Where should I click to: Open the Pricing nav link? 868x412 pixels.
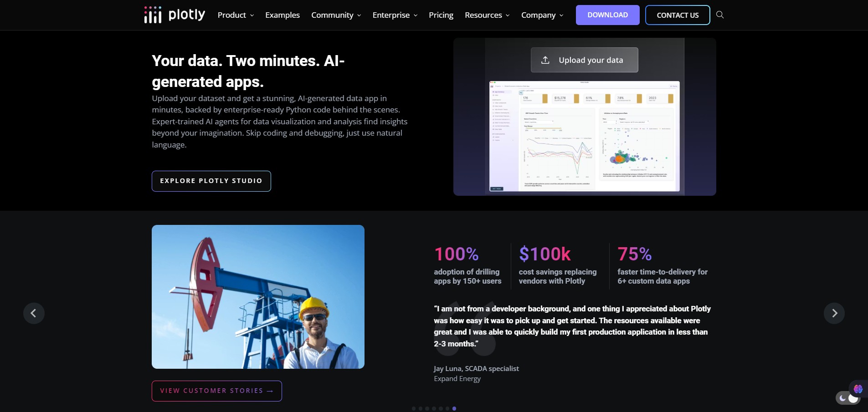click(x=441, y=15)
